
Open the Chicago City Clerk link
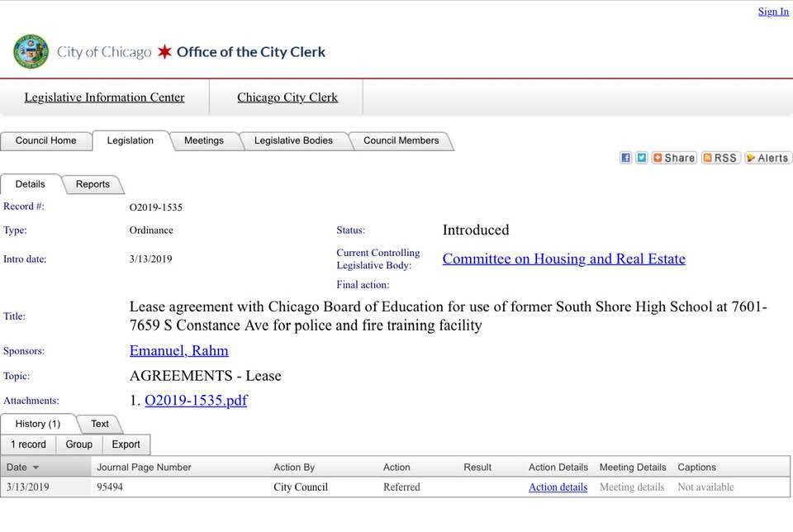coord(287,97)
